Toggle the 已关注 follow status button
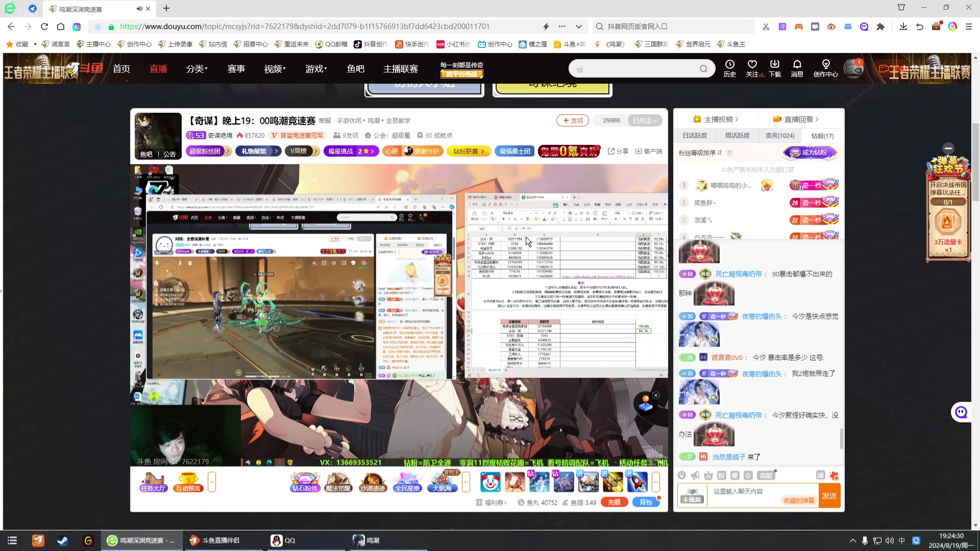The width and height of the screenshot is (980, 551). tap(645, 120)
